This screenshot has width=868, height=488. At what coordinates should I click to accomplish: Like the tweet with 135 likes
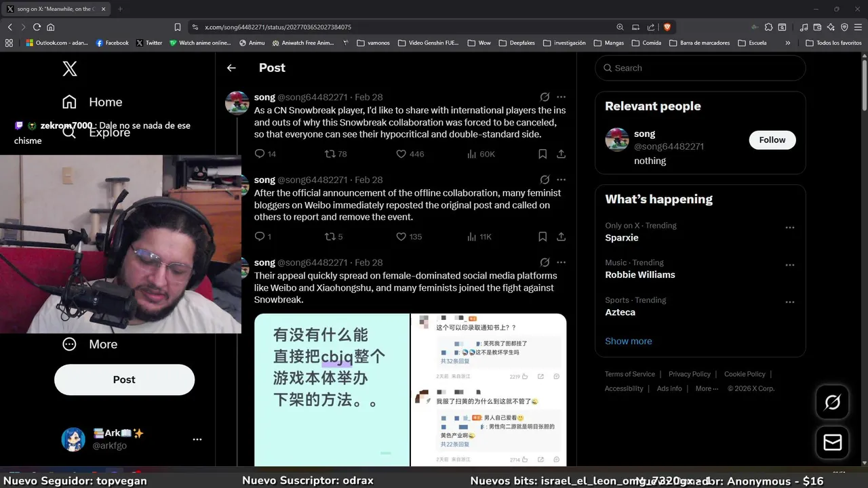point(409,237)
